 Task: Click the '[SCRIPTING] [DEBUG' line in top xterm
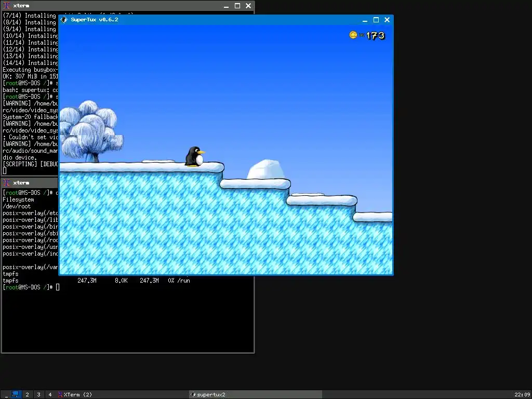click(x=31, y=164)
